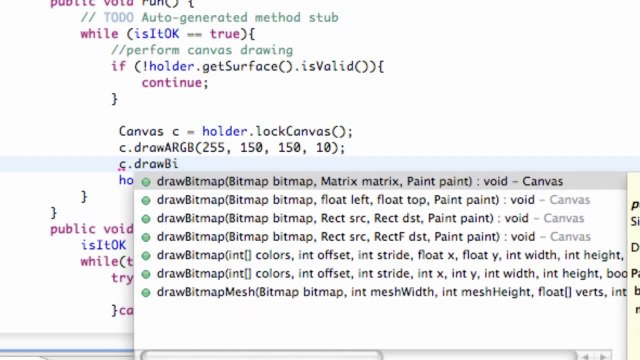The image size is (640, 360).
Task: Click scroll-right arrow of autocomplete popup
Action: coord(604,356)
